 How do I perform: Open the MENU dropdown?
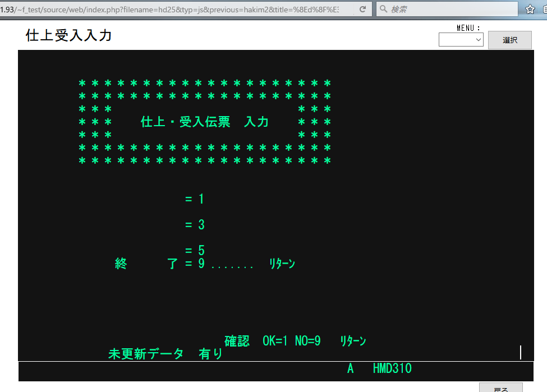pos(461,39)
